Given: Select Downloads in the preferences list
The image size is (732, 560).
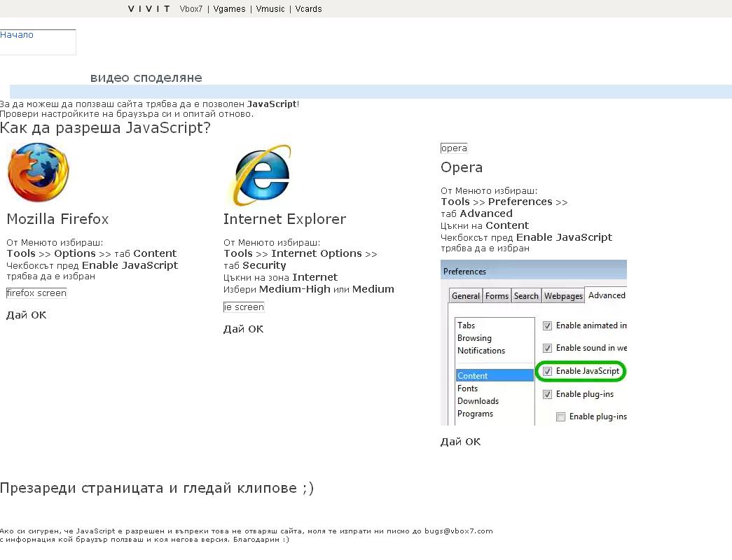Looking at the screenshot, I should pyautogui.click(x=478, y=401).
